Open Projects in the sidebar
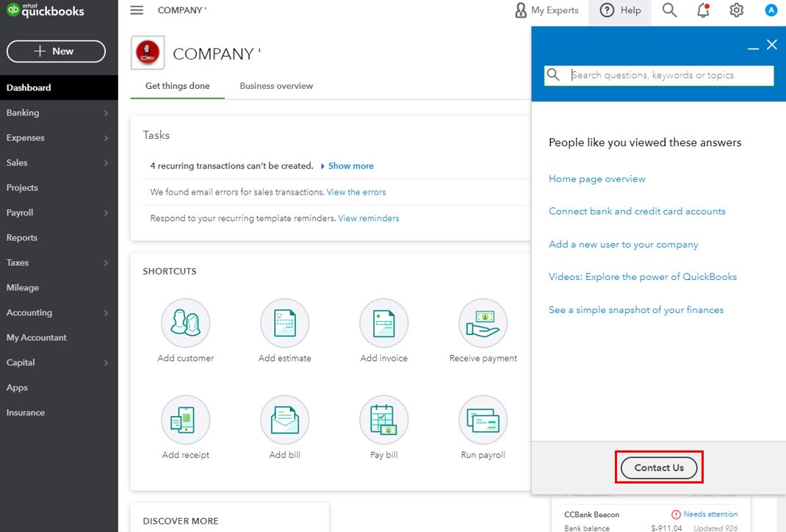 point(60,187)
